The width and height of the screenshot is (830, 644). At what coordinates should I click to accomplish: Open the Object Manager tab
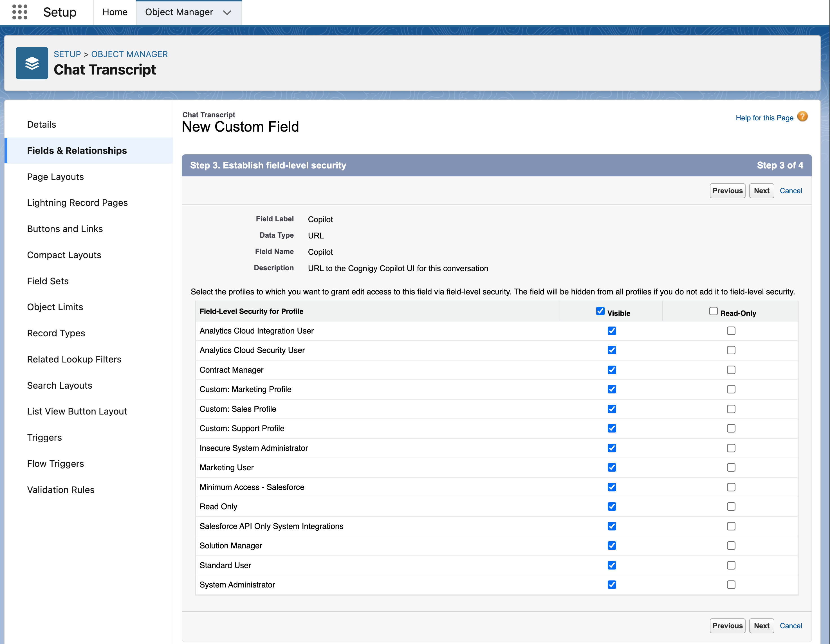(179, 12)
